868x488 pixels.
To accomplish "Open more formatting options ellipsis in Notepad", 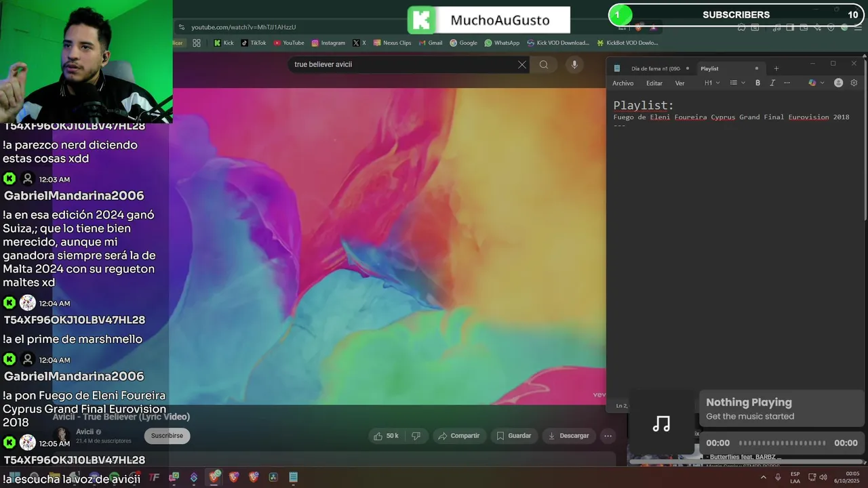I will pos(787,83).
